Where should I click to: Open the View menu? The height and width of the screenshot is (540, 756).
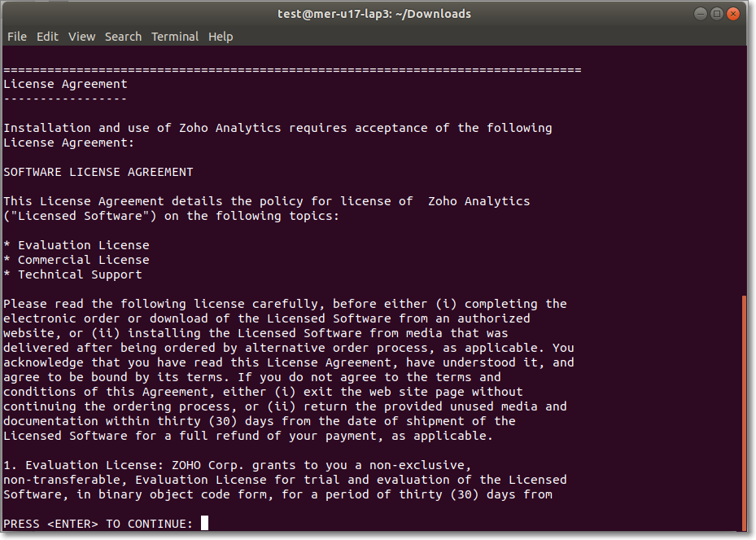coord(81,37)
